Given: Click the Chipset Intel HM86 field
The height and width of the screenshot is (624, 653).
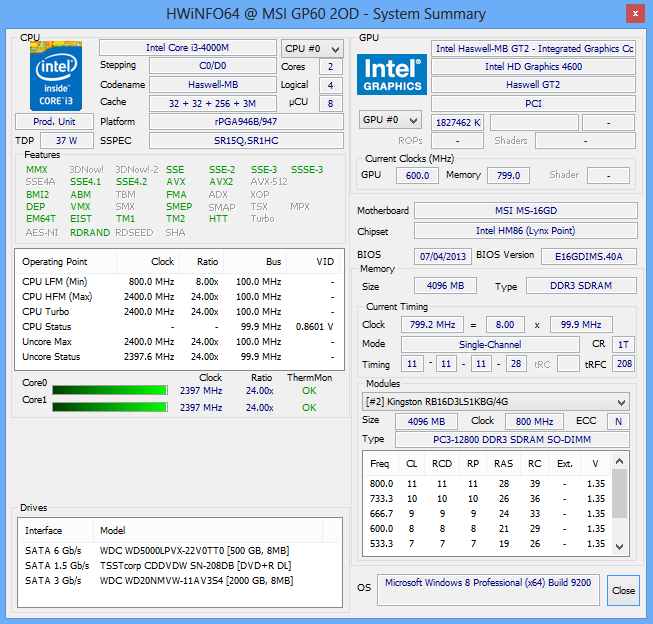Looking at the screenshot, I should pos(526,231).
